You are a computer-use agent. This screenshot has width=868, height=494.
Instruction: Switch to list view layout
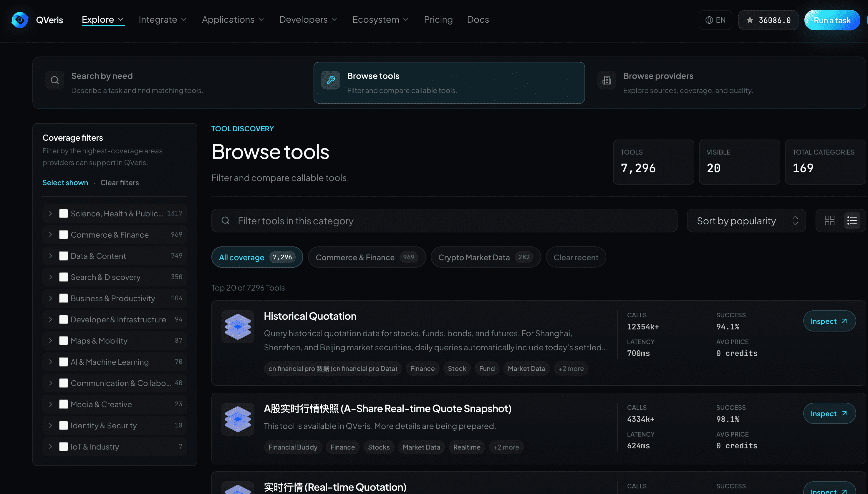852,221
